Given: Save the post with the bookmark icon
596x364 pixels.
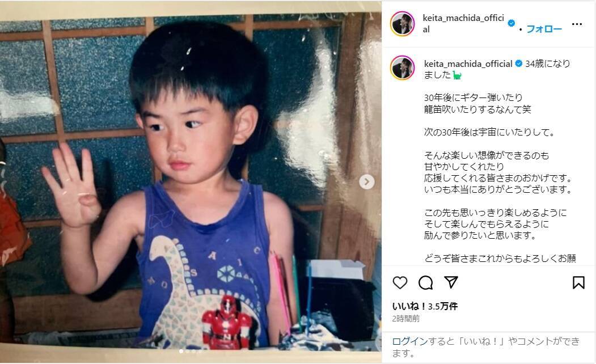Looking at the screenshot, I should pos(578,282).
